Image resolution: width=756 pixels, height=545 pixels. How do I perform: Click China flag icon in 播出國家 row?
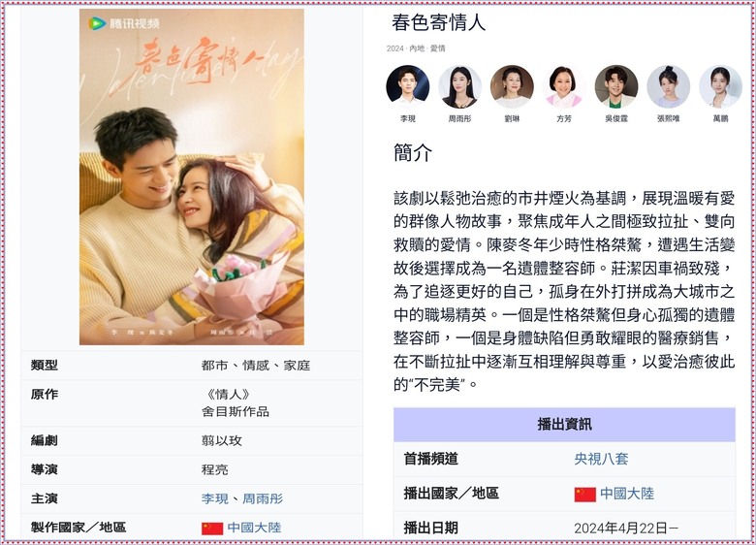pos(584,495)
